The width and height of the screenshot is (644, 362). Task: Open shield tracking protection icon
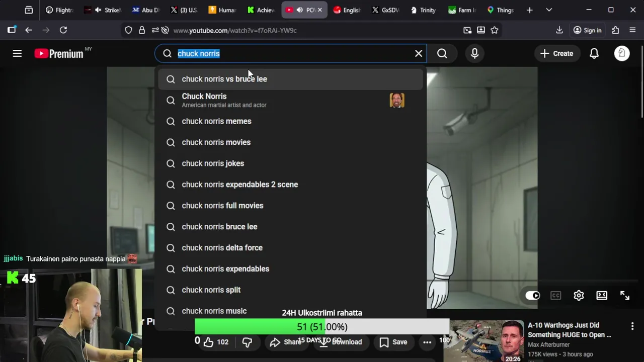(x=128, y=30)
